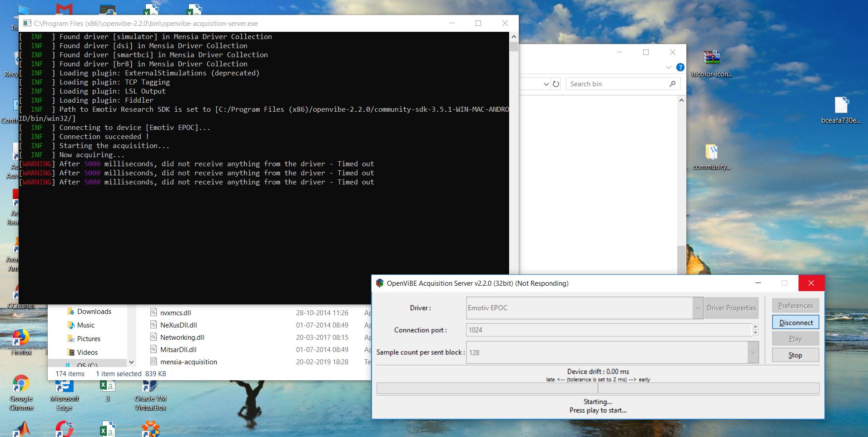
Task: Open the Driver dropdown showing Emotiv EPOC
Action: pos(698,308)
